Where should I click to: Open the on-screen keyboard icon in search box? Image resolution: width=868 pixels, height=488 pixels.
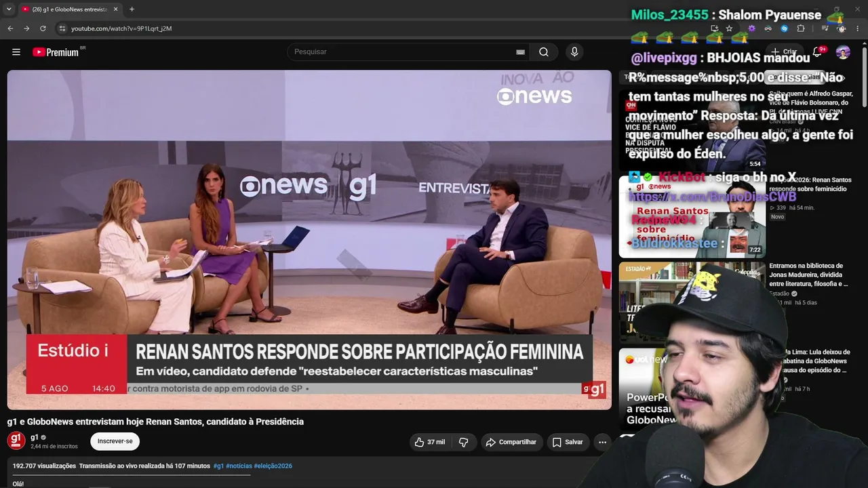pyautogui.click(x=520, y=52)
